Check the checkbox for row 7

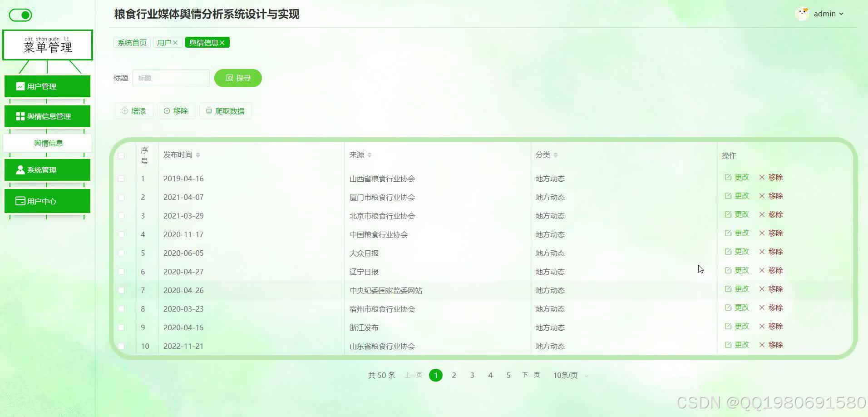tap(121, 290)
